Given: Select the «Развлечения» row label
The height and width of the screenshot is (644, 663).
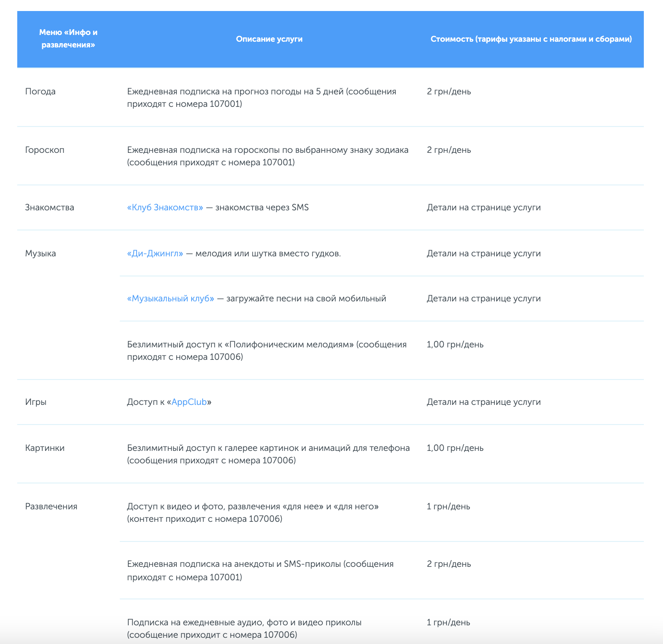Looking at the screenshot, I should (51, 506).
